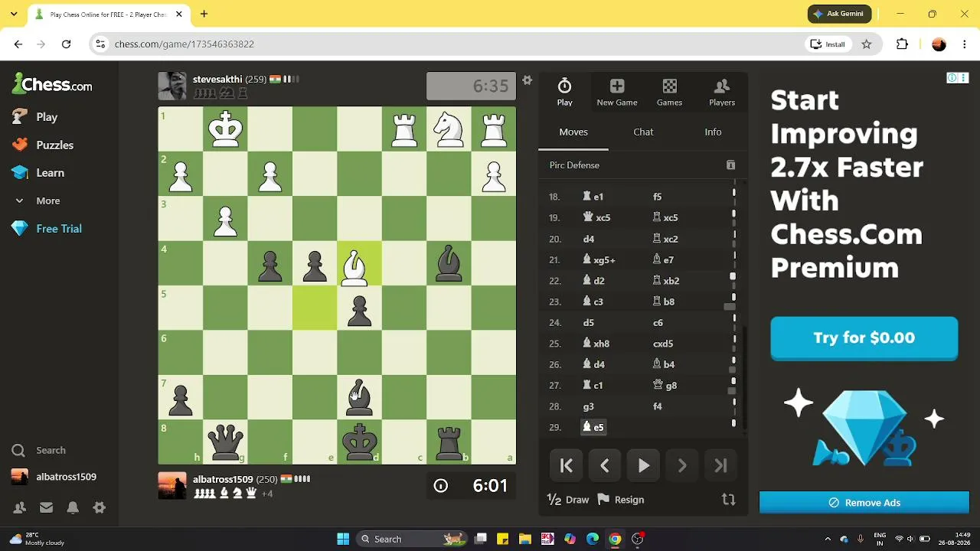Image resolution: width=980 pixels, height=551 pixels.
Task: Open the Windows Start menu
Action: pyautogui.click(x=343, y=539)
